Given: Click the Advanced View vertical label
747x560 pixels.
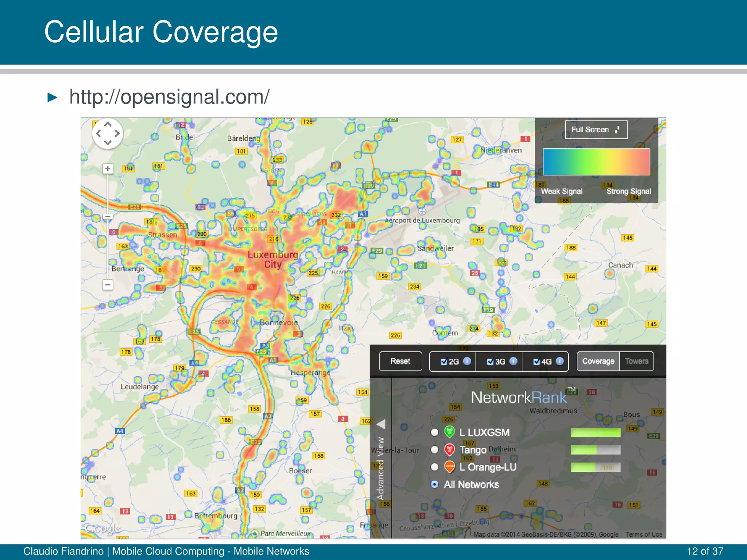Looking at the screenshot, I should click(380, 468).
